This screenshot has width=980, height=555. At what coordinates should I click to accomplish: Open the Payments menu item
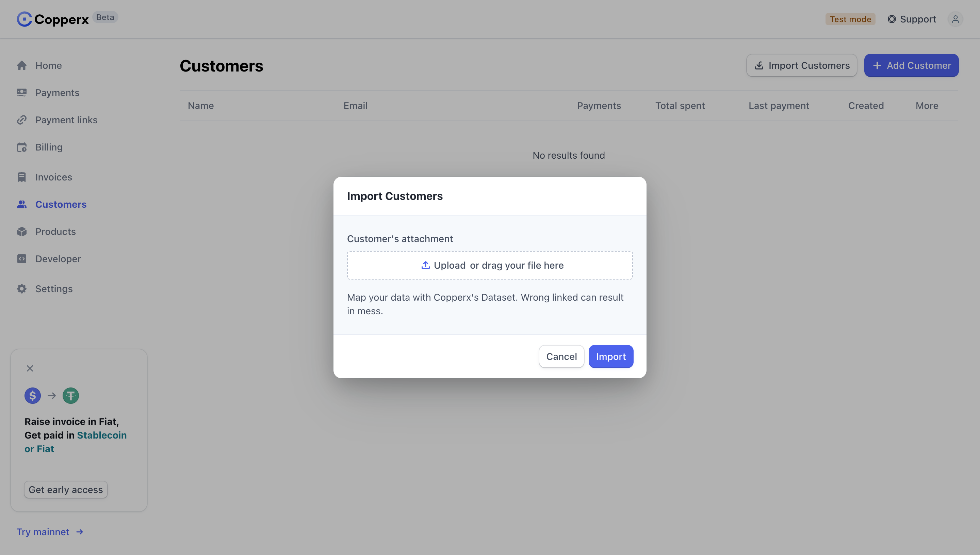[57, 93]
